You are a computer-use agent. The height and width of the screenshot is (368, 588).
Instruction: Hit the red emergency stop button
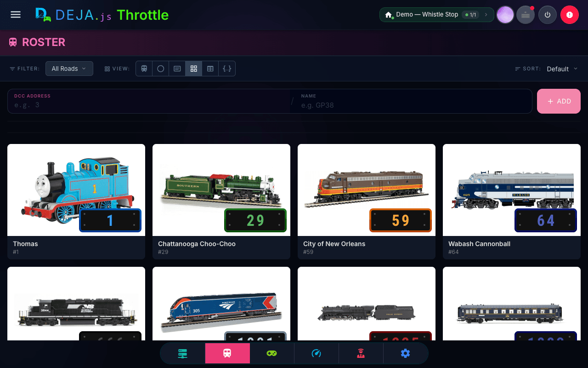pos(570,15)
